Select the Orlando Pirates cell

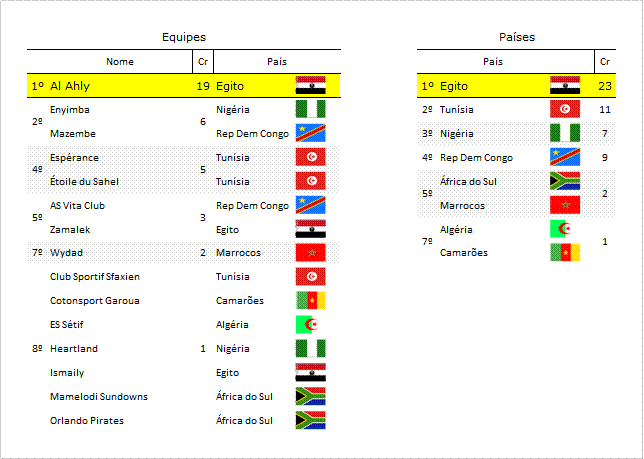[x=87, y=420]
